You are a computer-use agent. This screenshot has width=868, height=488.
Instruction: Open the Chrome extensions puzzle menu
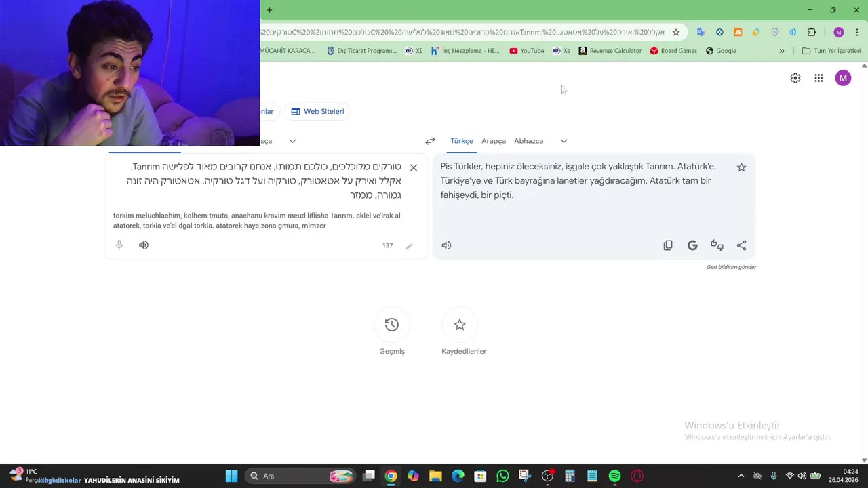pyautogui.click(x=812, y=32)
